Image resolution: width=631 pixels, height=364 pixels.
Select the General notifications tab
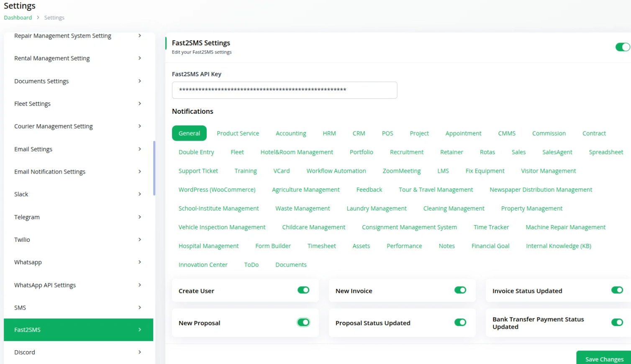pos(189,133)
